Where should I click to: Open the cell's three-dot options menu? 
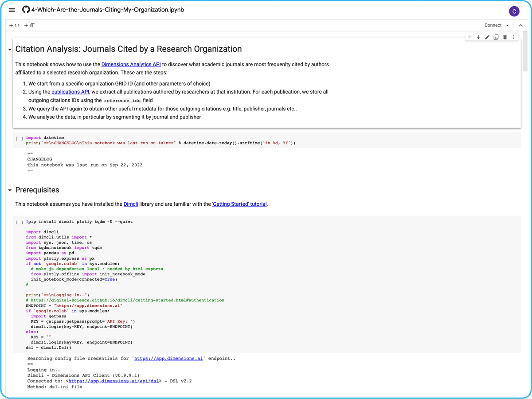[x=513, y=37]
